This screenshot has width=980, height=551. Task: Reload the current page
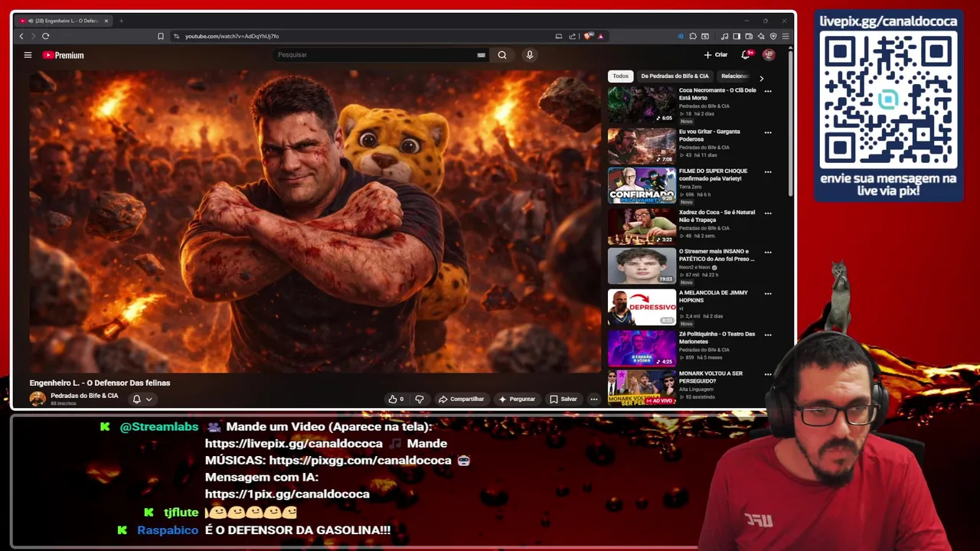point(46,36)
